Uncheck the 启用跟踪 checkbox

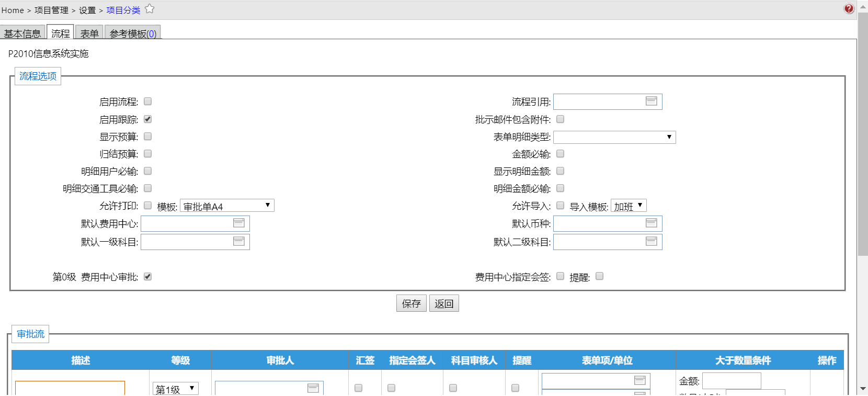pos(148,119)
